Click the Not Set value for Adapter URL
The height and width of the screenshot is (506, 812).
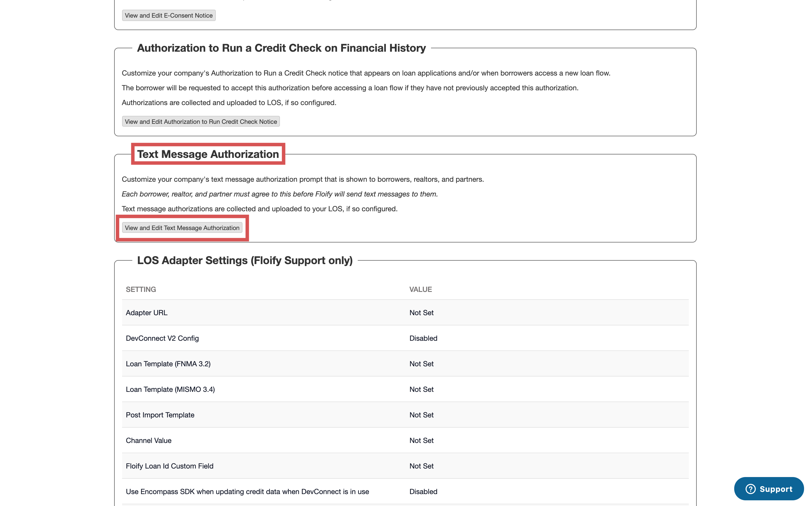click(x=421, y=313)
